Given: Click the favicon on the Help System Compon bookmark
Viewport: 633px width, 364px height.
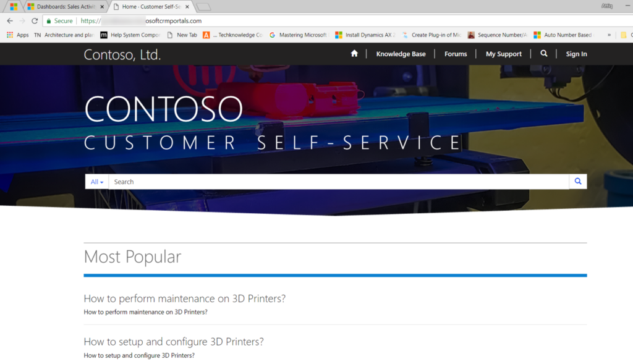Looking at the screenshot, I should click(103, 35).
